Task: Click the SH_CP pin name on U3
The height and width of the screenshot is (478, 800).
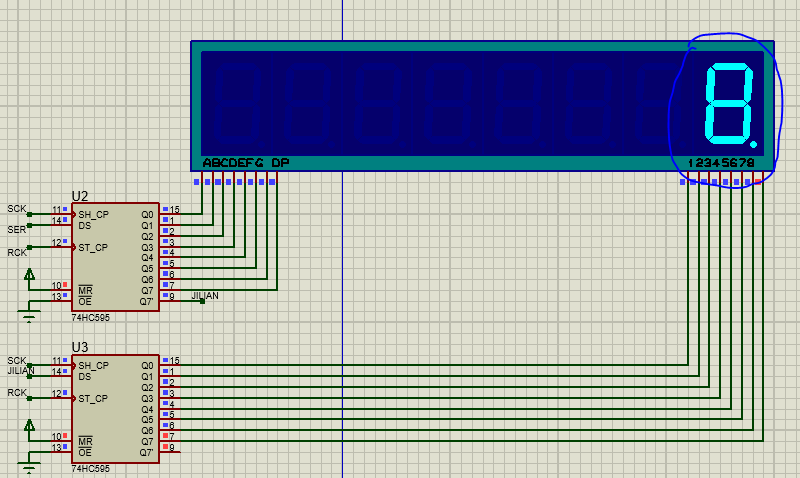Action: click(x=93, y=365)
